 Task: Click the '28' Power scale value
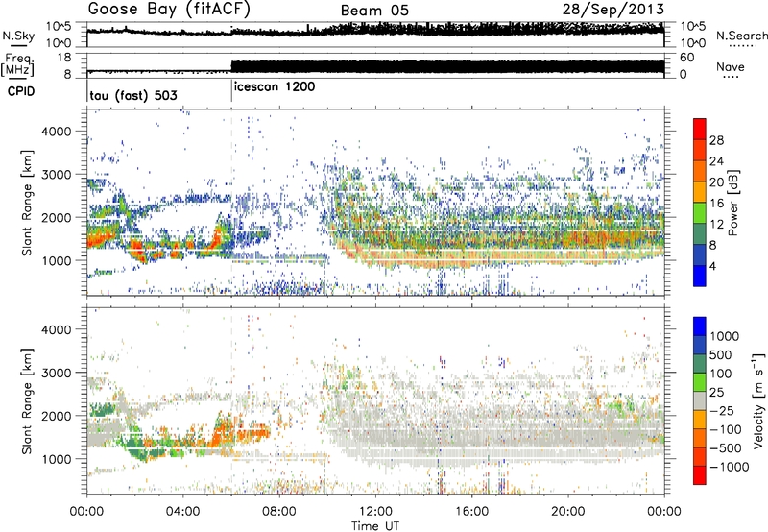tap(716, 140)
